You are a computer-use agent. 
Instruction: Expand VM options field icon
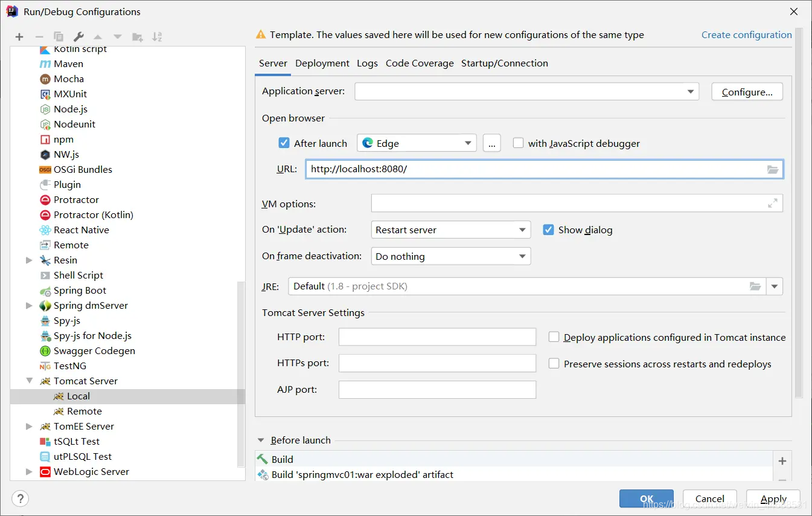click(773, 204)
